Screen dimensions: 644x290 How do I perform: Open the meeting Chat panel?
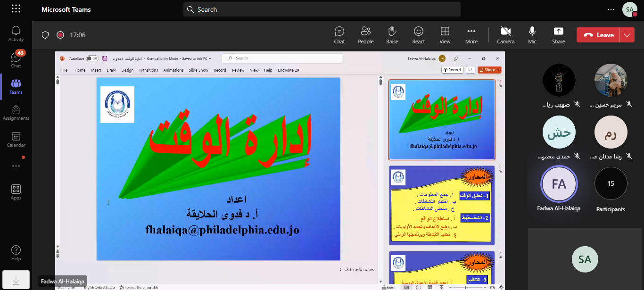339,35
